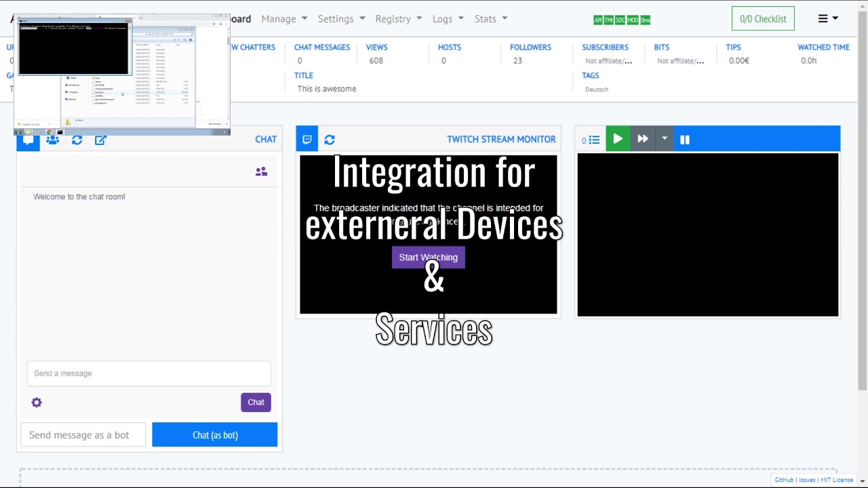The height and width of the screenshot is (488, 868).
Task: Open the Manage menu
Action: click(284, 19)
